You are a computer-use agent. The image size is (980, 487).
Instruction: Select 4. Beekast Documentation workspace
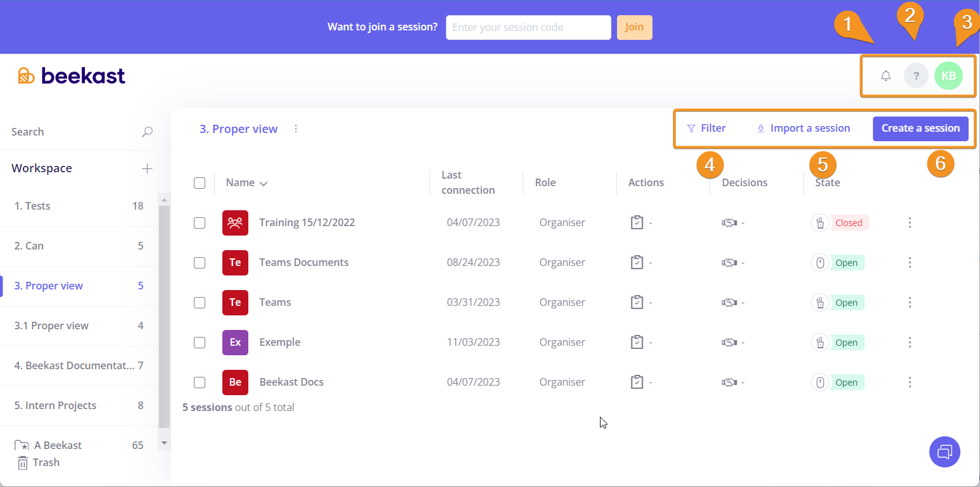79,365
